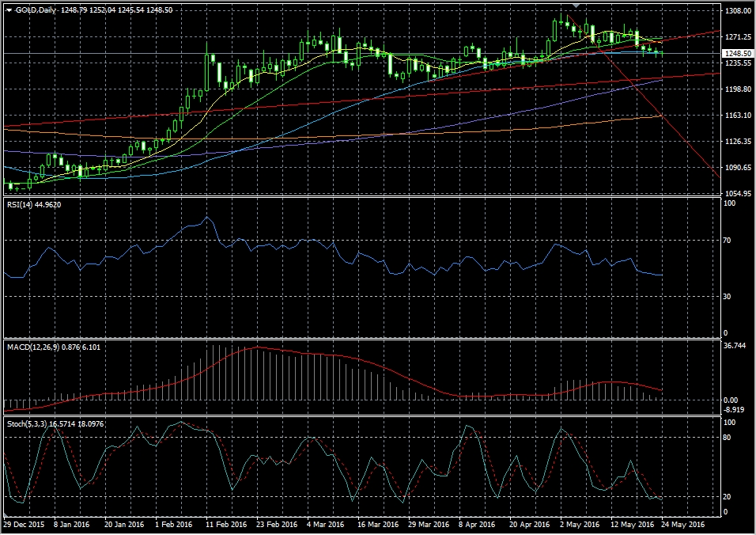756x535 pixels.
Task: Click the chart shift triangle marker at top
Action: [x=576, y=6]
